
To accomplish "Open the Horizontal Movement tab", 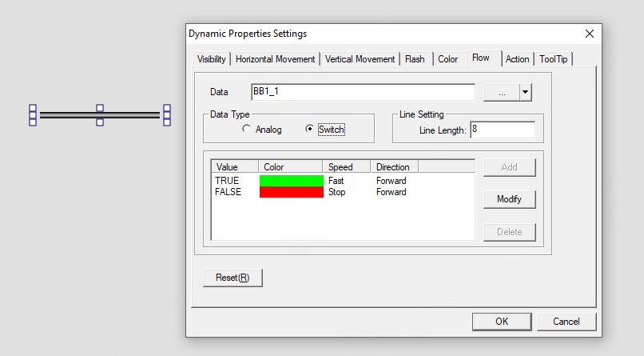I will 276,59.
